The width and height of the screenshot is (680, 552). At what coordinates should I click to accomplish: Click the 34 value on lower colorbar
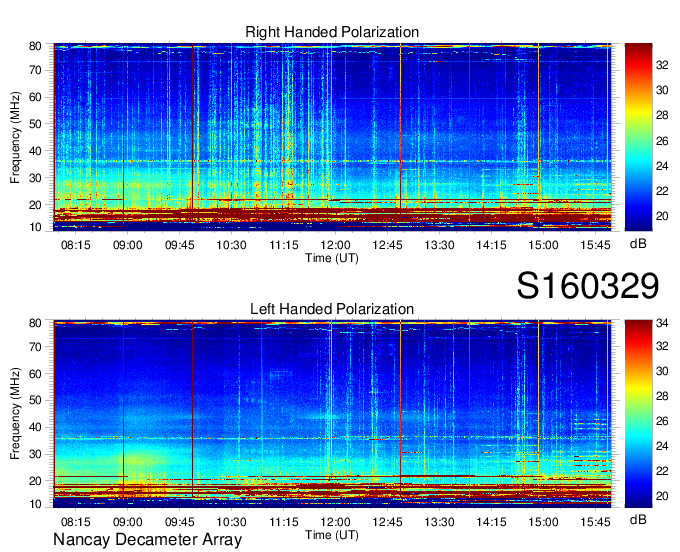point(662,323)
